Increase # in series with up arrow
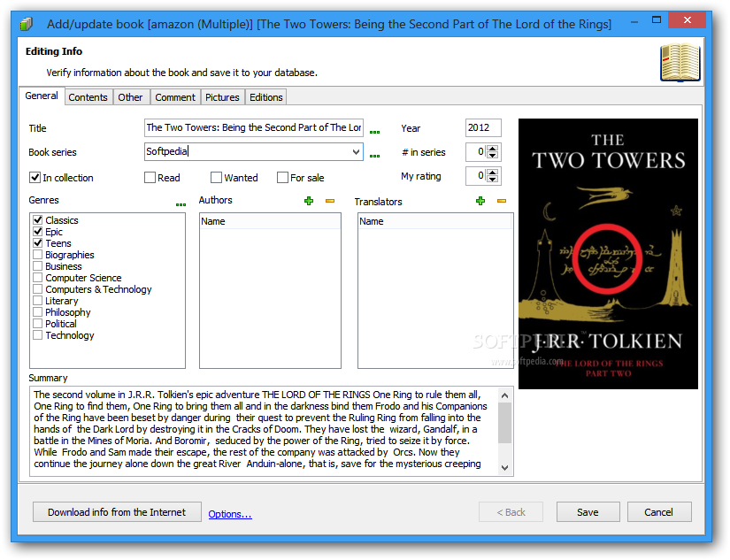The height and width of the screenshot is (560, 730). point(493,148)
